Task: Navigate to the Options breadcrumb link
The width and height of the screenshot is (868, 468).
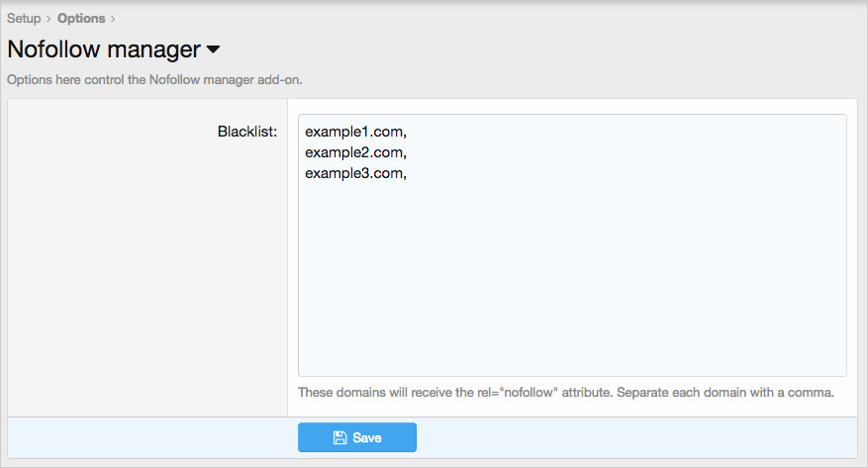Action: pos(81,18)
